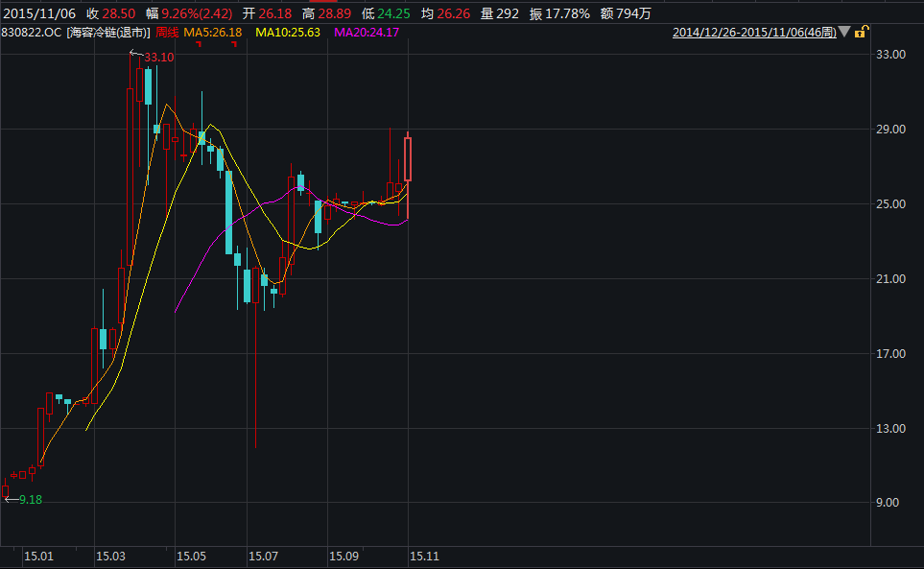924x569 pixels.
Task: Click the 15.03 label on time axis
Action: click(x=110, y=557)
